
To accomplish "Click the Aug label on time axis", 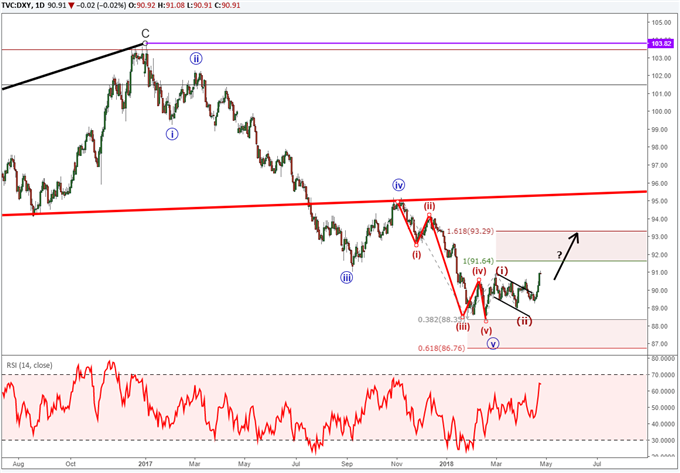I will (x=18, y=464).
